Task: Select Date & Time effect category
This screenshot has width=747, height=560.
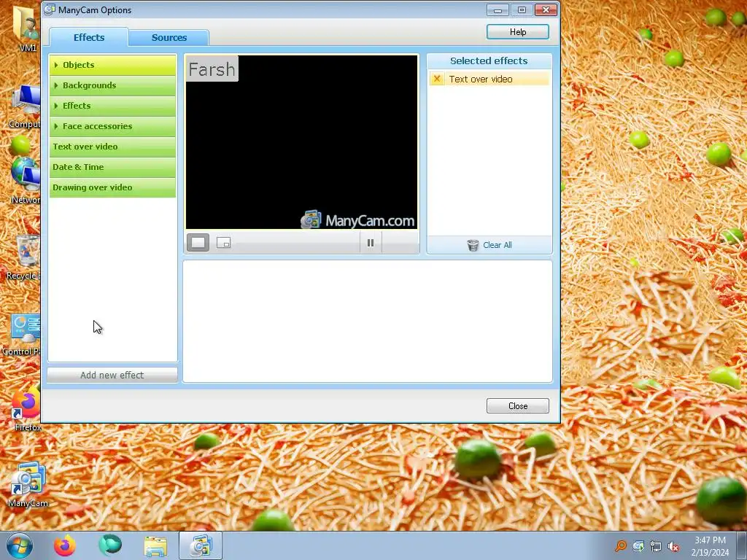Action: click(x=112, y=167)
